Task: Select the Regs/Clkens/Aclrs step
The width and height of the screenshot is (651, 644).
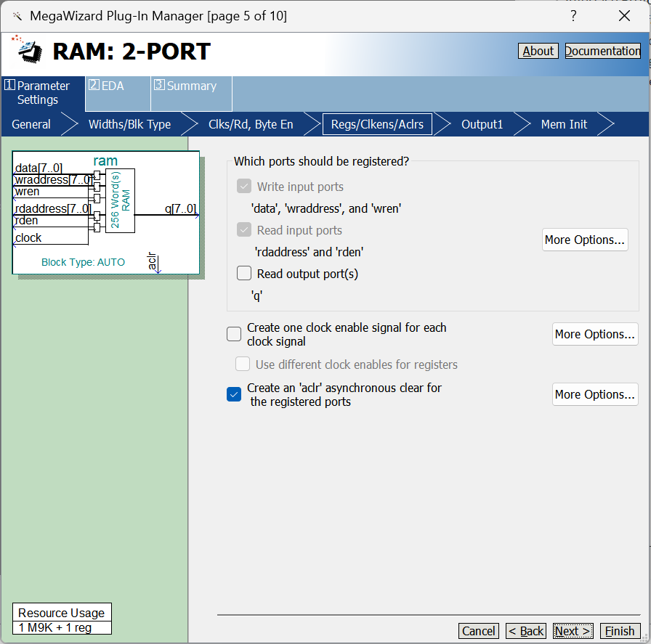Action: coord(377,124)
